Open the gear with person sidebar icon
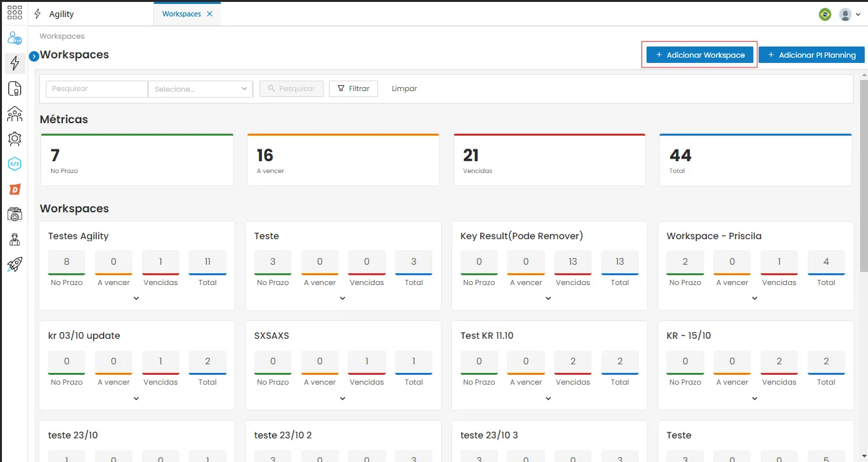The height and width of the screenshot is (462, 868). point(14,139)
